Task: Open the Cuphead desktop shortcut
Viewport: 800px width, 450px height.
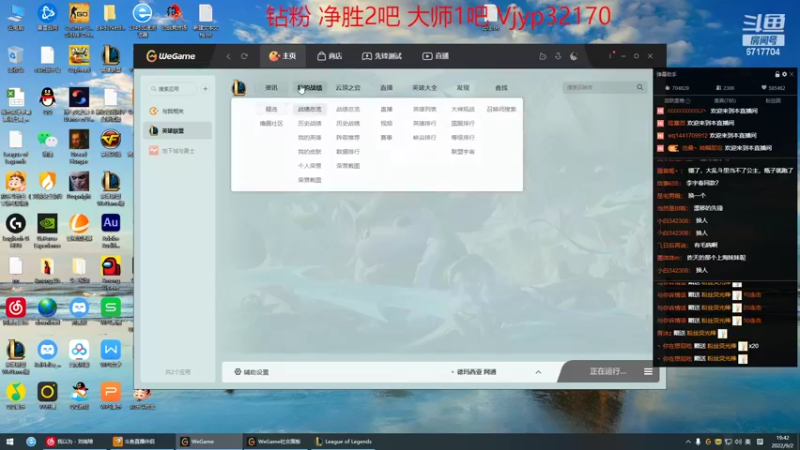Action: coord(79,60)
